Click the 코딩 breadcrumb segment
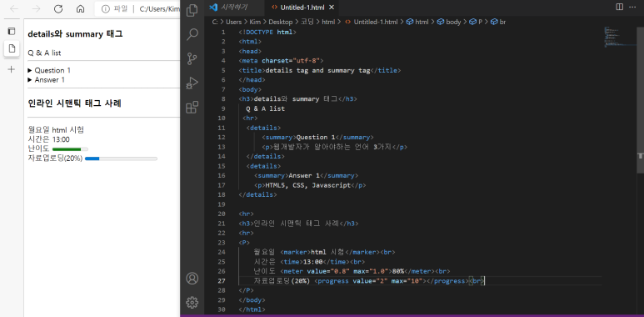This screenshot has width=644, height=317. 307,23
